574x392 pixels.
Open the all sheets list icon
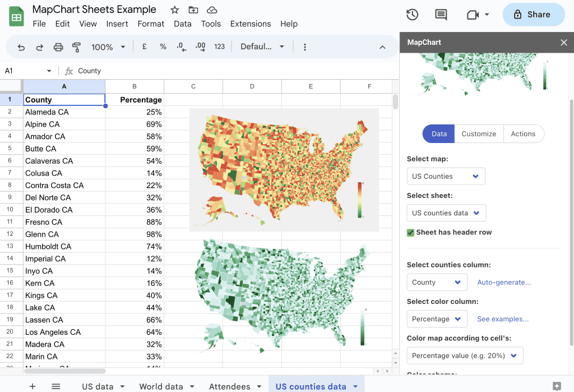(55, 386)
